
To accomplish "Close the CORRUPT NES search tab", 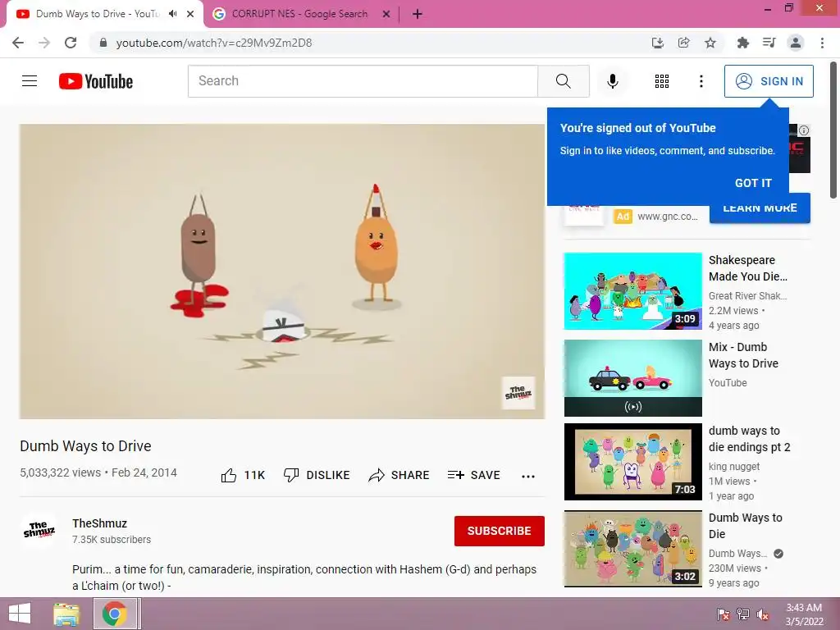I will [386, 14].
